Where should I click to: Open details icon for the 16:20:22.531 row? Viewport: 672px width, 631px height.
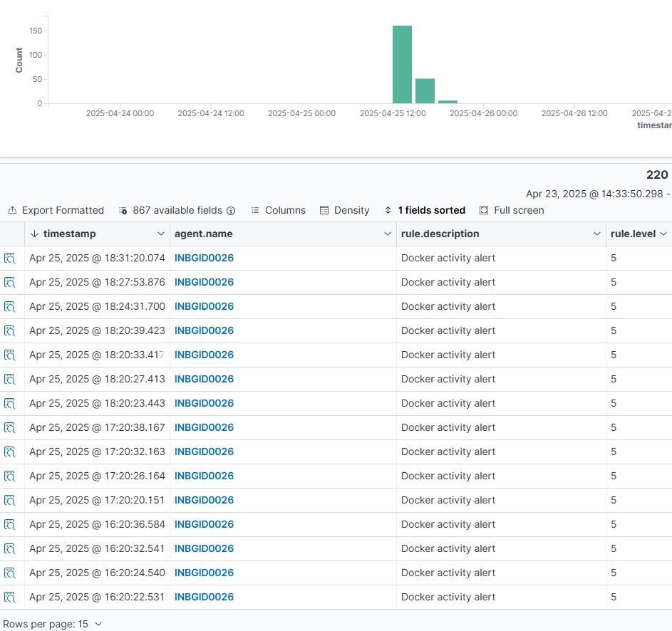(9, 598)
